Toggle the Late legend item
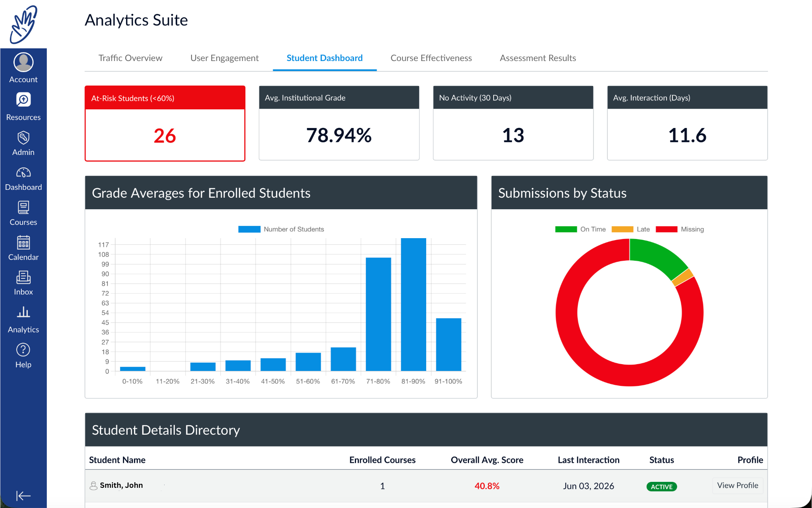The height and width of the screenshot is (508, 812). [x=631, y=229]
